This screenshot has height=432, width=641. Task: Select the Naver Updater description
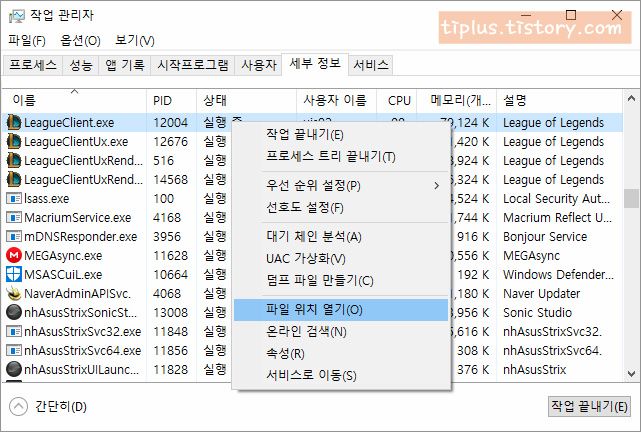click(x=541, y=293)
